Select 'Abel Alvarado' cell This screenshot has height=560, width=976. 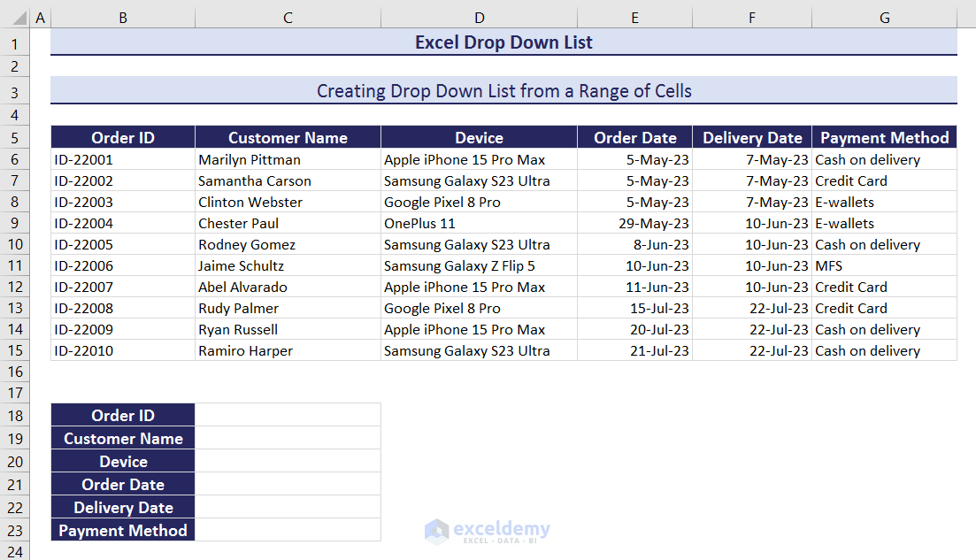(x=288, y=287)
